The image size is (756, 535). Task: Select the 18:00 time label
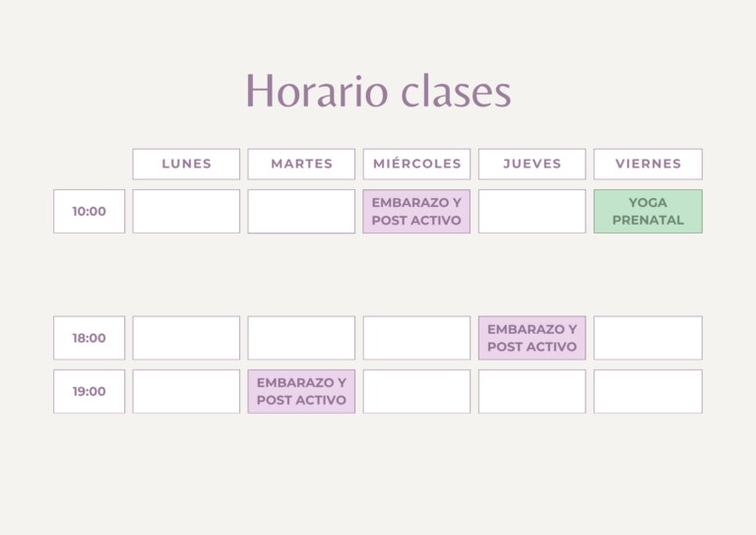[90, 338]
